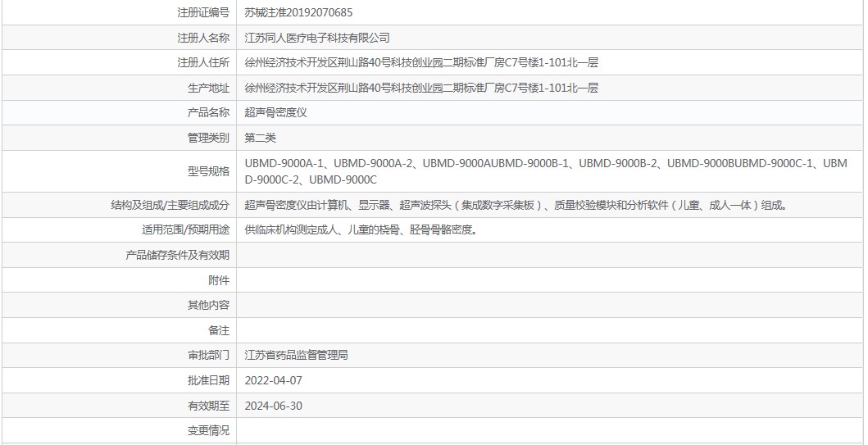The height and width of the screenshot is (445, 868).
Task: Click the 有效期至 label
Action: coord(208,406)
